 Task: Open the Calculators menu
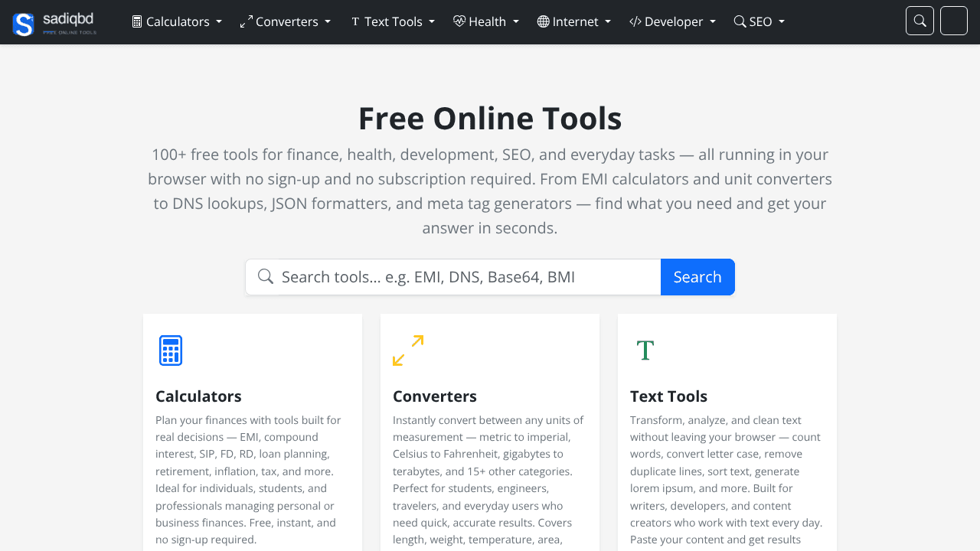click(x=177, y=21)
